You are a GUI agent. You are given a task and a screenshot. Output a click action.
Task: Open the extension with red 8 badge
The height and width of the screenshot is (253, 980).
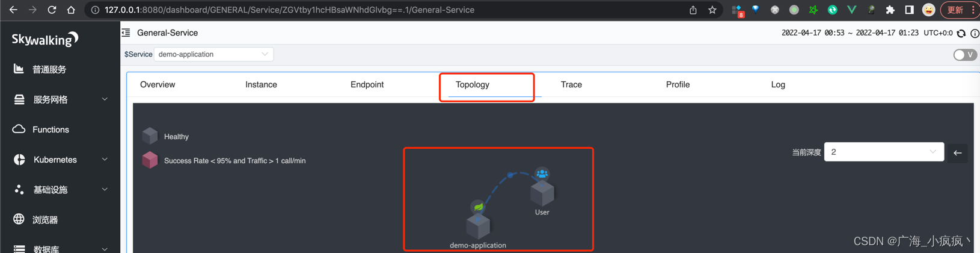coord(738,10)
